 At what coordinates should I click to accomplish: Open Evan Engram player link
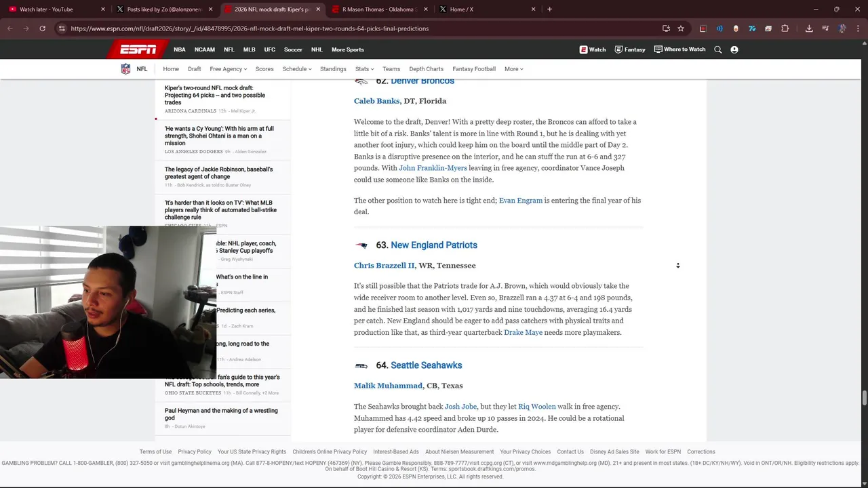coord(521,201)
